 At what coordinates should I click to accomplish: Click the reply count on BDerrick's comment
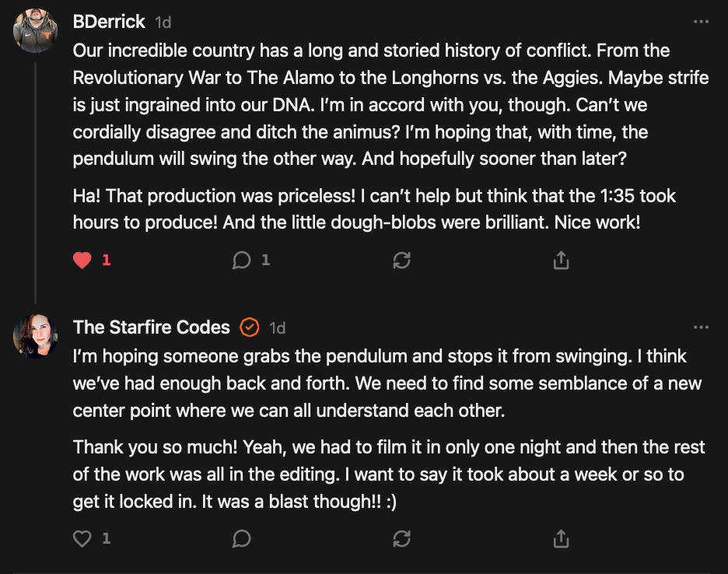(x=265, y=261)
